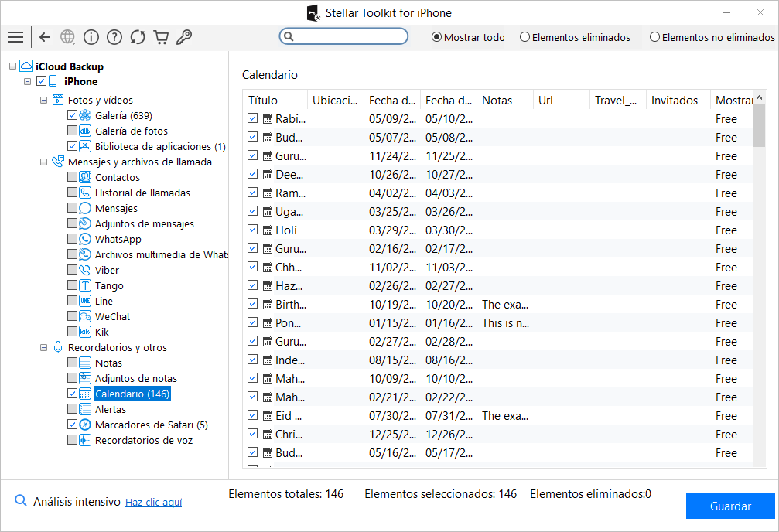This screenshot has height=532, width=779.
Task: Select Marcadores de Safari (5) tree item
Action: coord(151,425)
